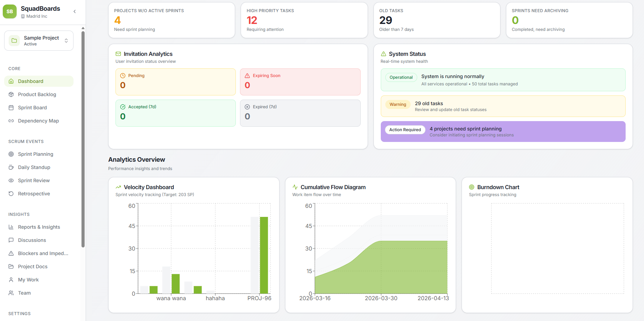The width and height of the screenshot is (644, 321).
Task: Click the sidebar vertical scrollbar
Action: 83,139
